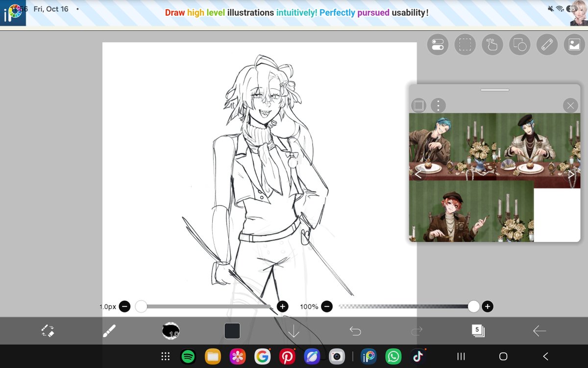Decrease brush thickness with minus button
The image size is (588, 368).
click(124, 307)
